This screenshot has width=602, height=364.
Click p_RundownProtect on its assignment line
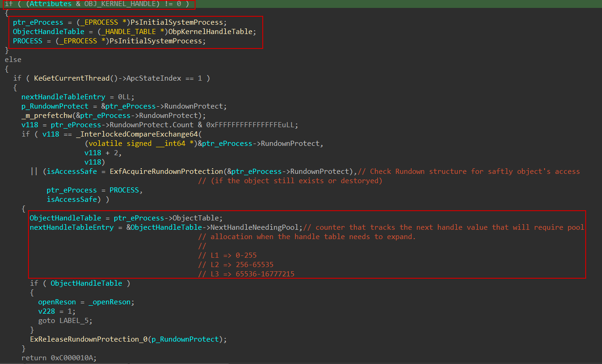pyautogui.click(x=55, y=106)
